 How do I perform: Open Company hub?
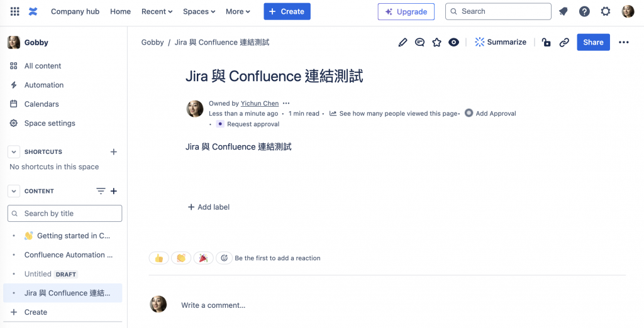[x=75, y=11]
